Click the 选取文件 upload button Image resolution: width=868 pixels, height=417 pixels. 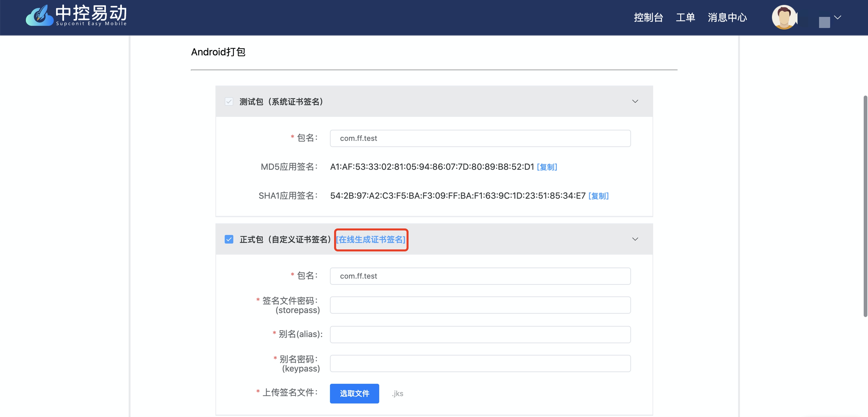click(x=354, y=393)
